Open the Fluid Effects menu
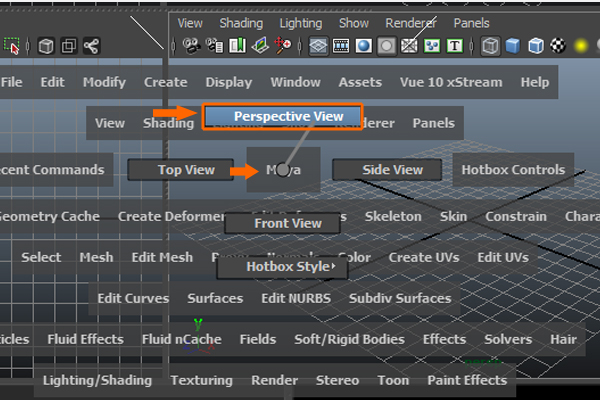This screenshot has height=400, width=600. 85,339
